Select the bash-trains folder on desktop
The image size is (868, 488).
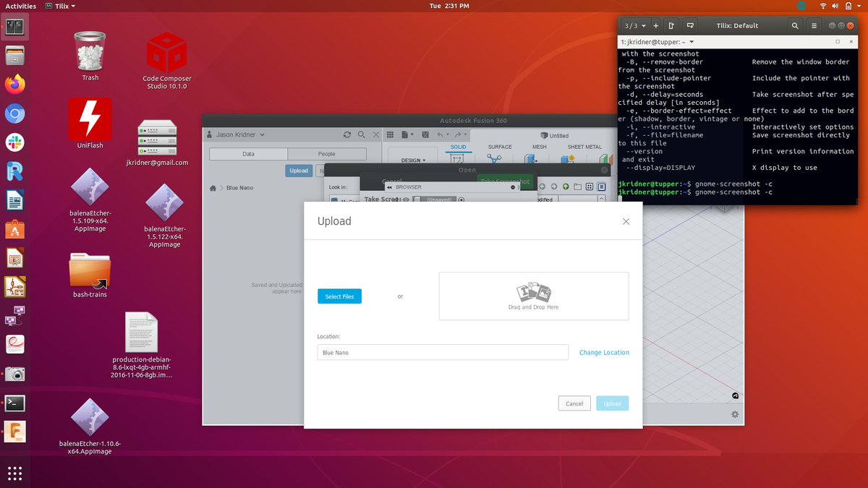(90, 275)
